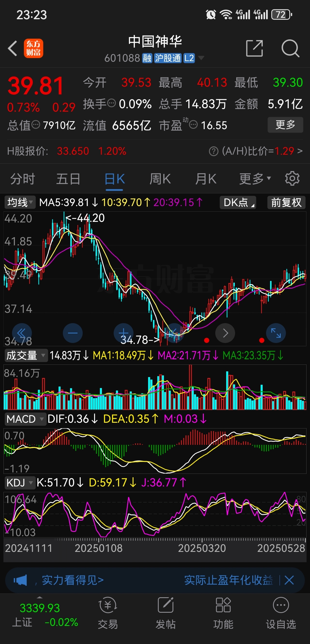Add stock via 设自选

pos(281,613)
